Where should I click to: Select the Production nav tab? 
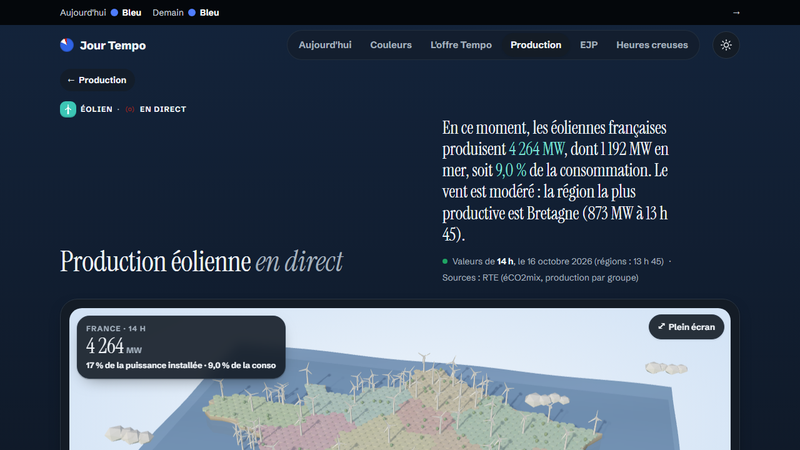point(536,45)
